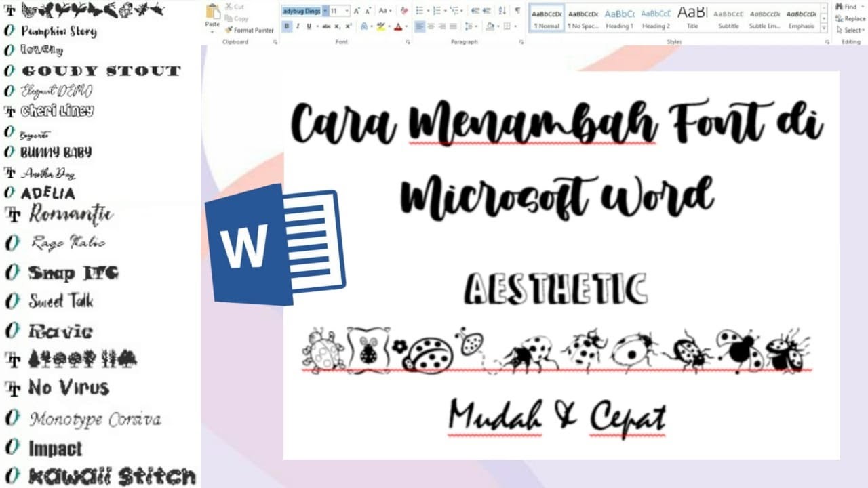The height and width of the screenshot is (488, 868).
Task: Click the Copy command in Clipboard
Action: click(x=237, y=18)
